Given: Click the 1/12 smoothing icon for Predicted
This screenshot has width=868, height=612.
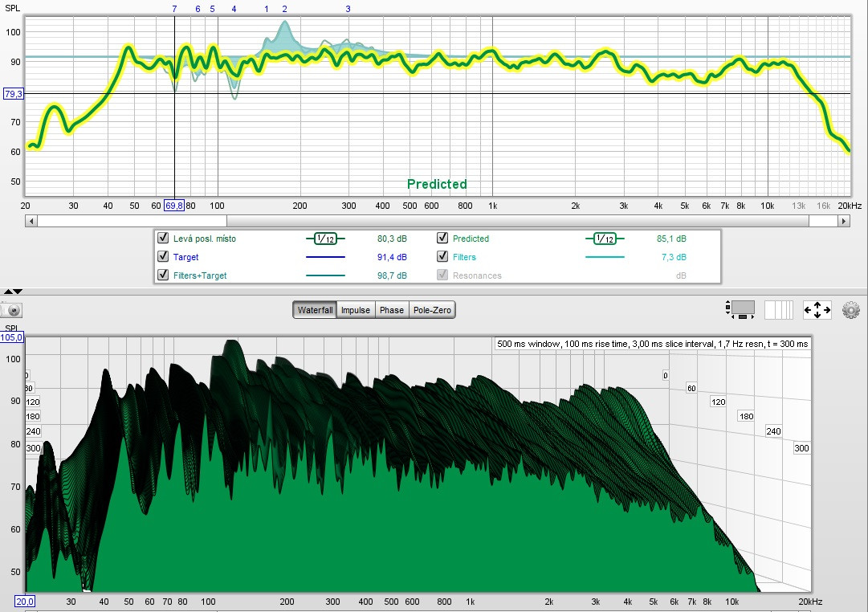Looking at the screenshot, I should [603, 239].
